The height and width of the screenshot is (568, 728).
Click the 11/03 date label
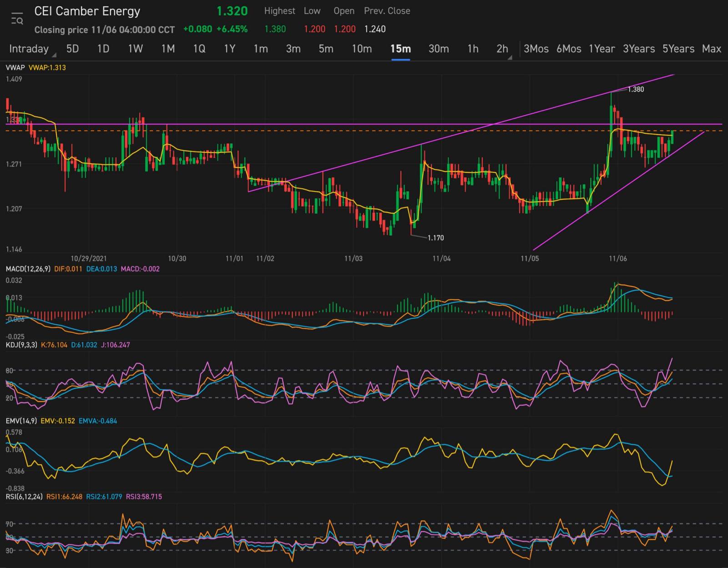click(x=353, y=258)
